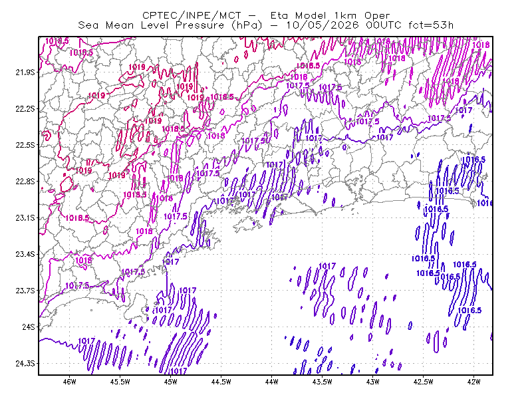Select the 24.3S latitude axis label
This screenshot has height=411, width=532.
(x=25, y=364)
